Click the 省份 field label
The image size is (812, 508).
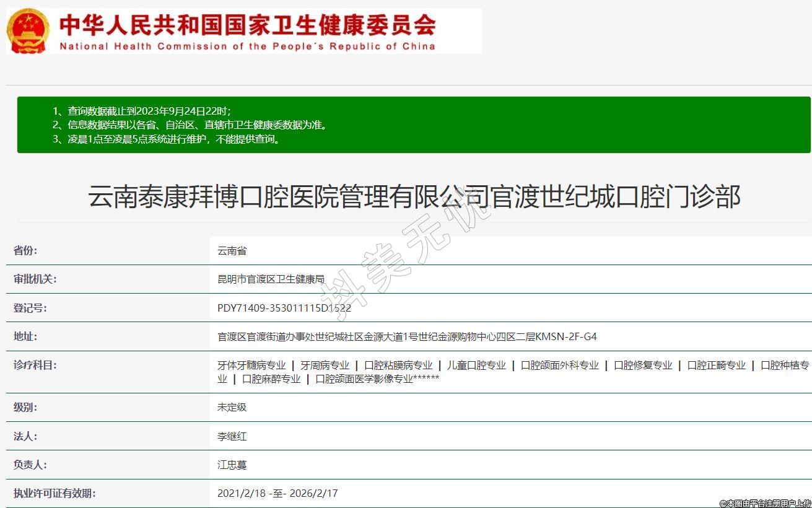click(26, 251)
